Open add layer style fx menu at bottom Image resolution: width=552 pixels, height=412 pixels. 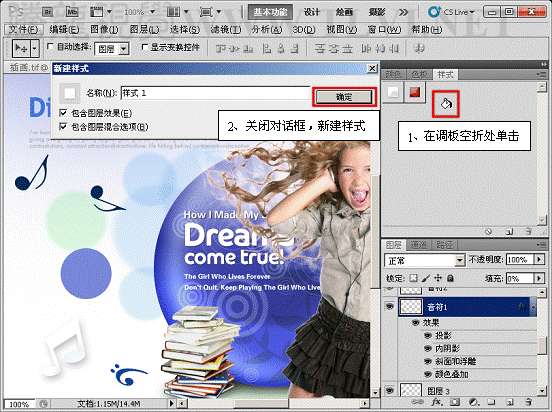point(437,402)
